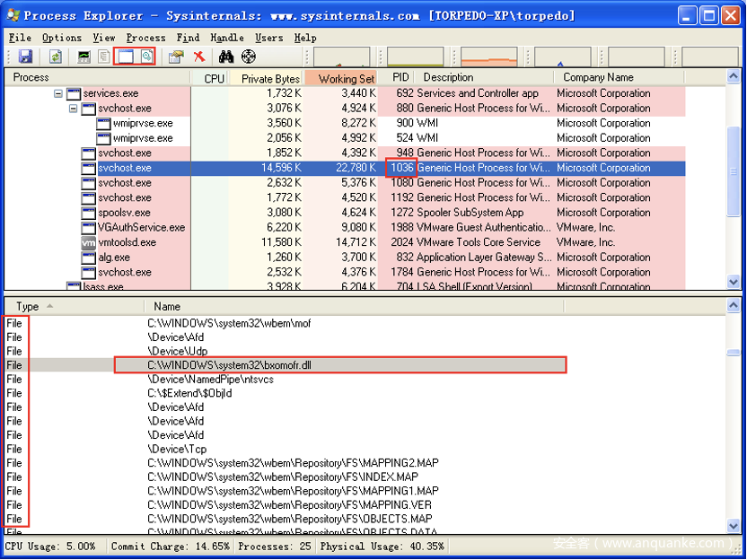The image size is (747, 560).
Task: Collapse the services.exe tree node
Action: click(58, 93)
